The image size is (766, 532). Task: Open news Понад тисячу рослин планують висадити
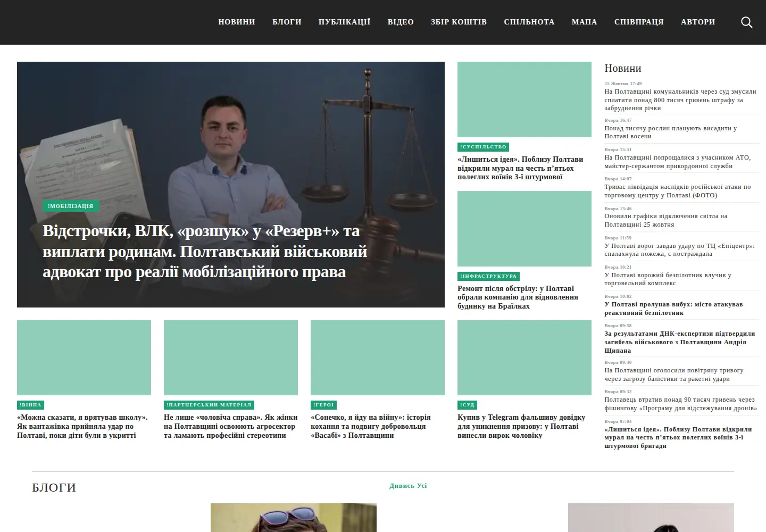[671, 132]
